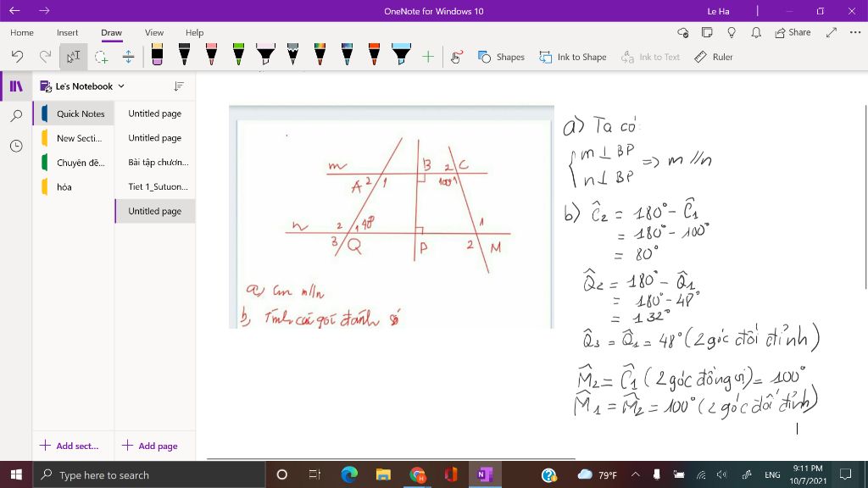This screenshot has height=488, width=868.
Task: Select the Objects or Type Text tool
Action: (73, 57)
